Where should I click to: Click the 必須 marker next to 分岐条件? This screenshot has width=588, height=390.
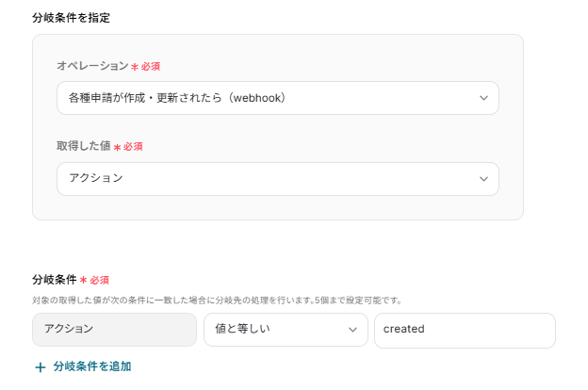click(x=100, y=281)
